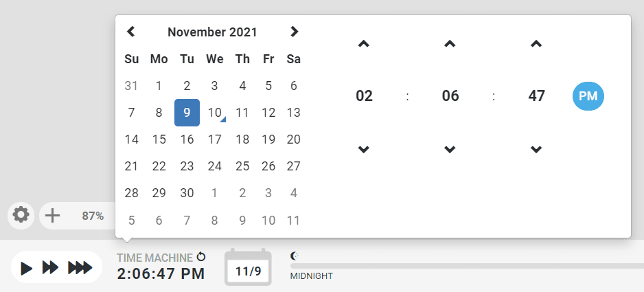
Task: Select November 25 on the calendar
Action: tap(242, 166)
